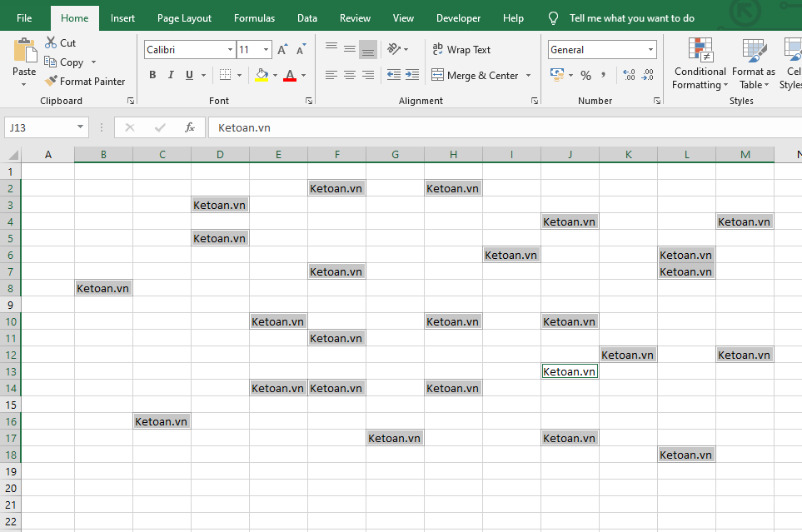This screenshot has height=532, width=802.
Task: Apply the yellow Fill Color swatch
Action: tap(262, 76)
